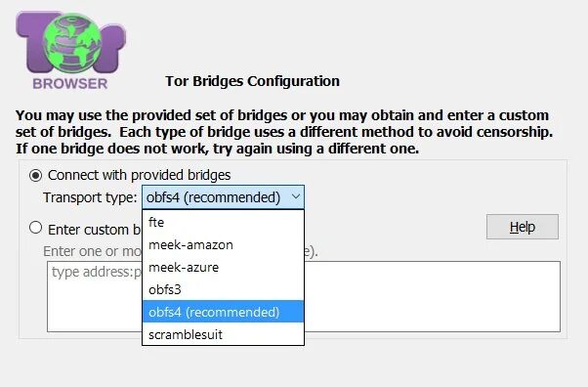
Task: Click the Transport type combo box
Action: 223,197
